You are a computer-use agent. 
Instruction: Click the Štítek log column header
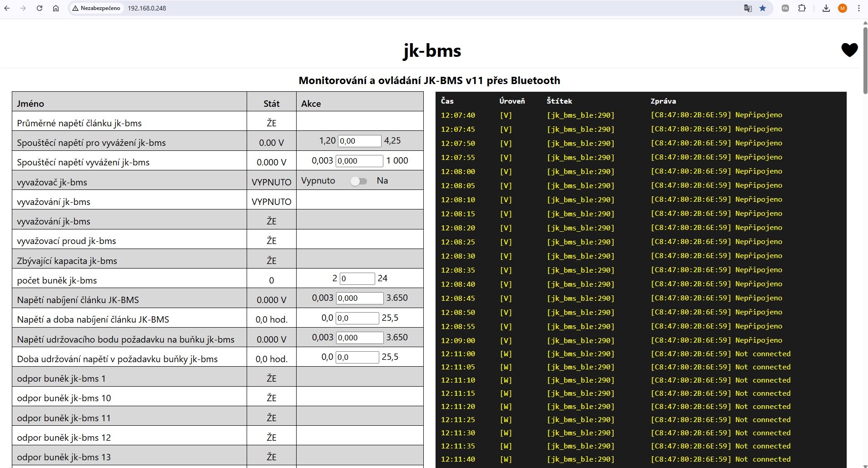tap(559, 101)
